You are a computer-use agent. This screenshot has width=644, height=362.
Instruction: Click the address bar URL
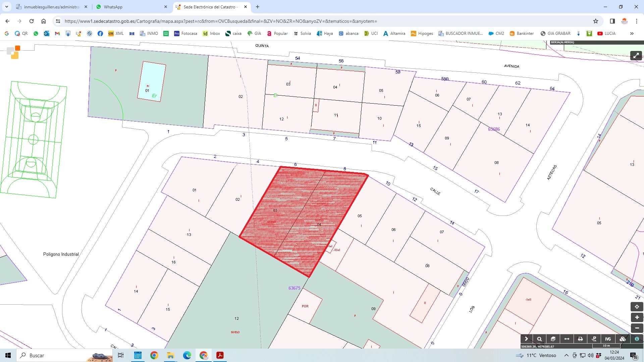221,21
